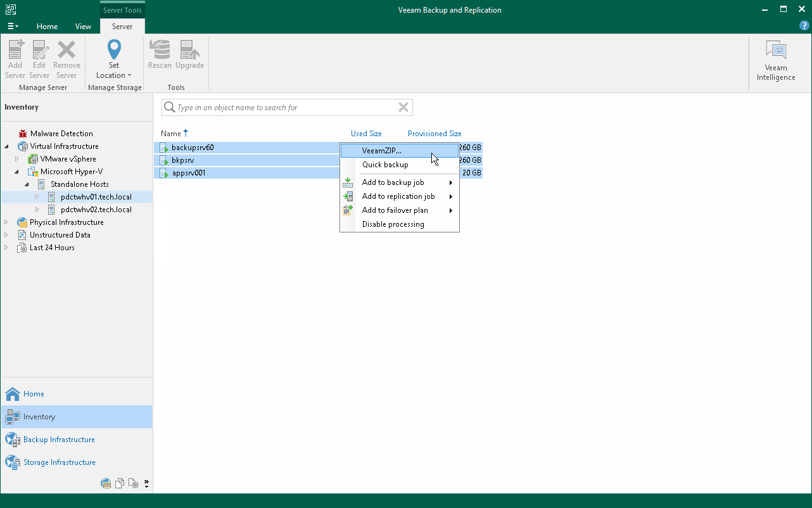Switch to the Home ribbon tab
Image resolution: width=812 pixels, height=508 pixels.
tap(47, 27)
